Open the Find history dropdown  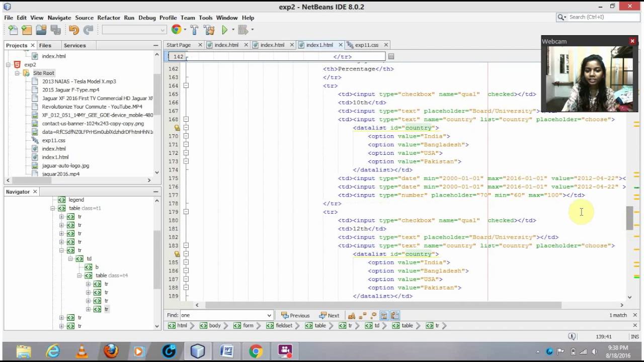(269, 316)
